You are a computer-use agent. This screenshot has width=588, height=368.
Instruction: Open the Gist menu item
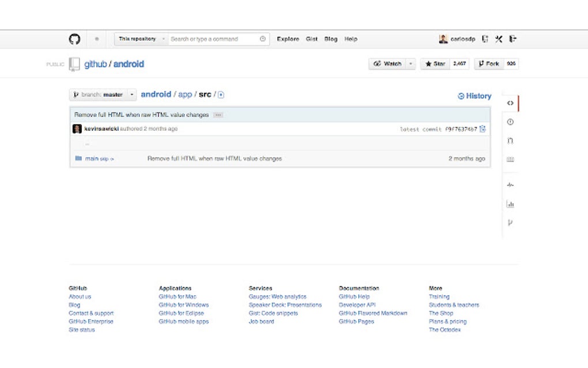coord(311,39)
